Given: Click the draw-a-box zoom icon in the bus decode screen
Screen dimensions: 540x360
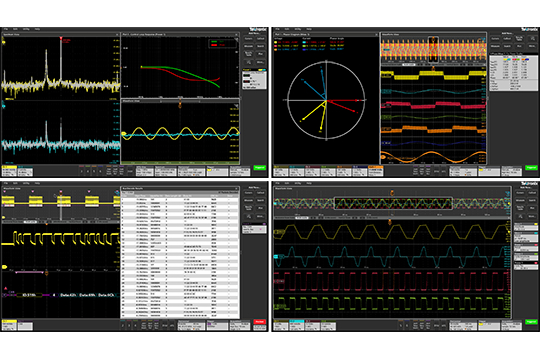Looking at the screenshot, I should (x=248, y=216).
